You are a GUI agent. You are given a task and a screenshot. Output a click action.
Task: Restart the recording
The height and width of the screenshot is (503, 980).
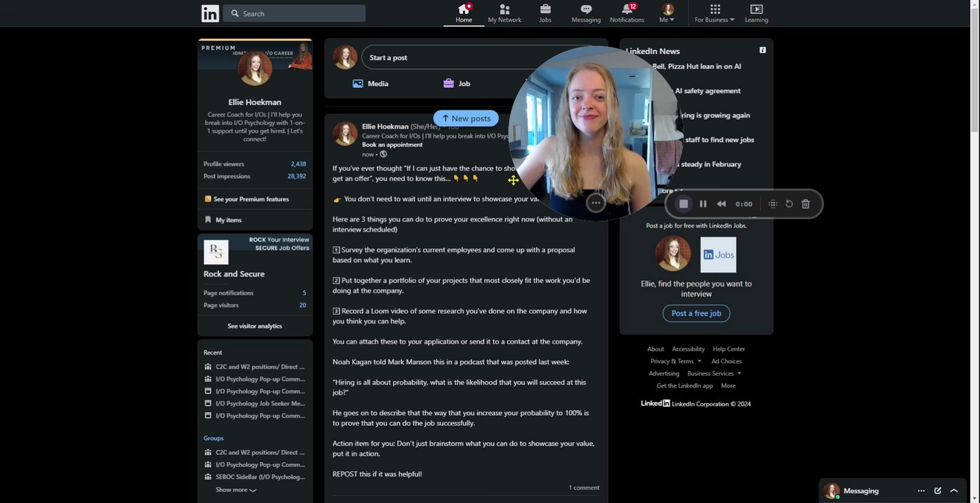pyautogui.click(x=789, y=204)
